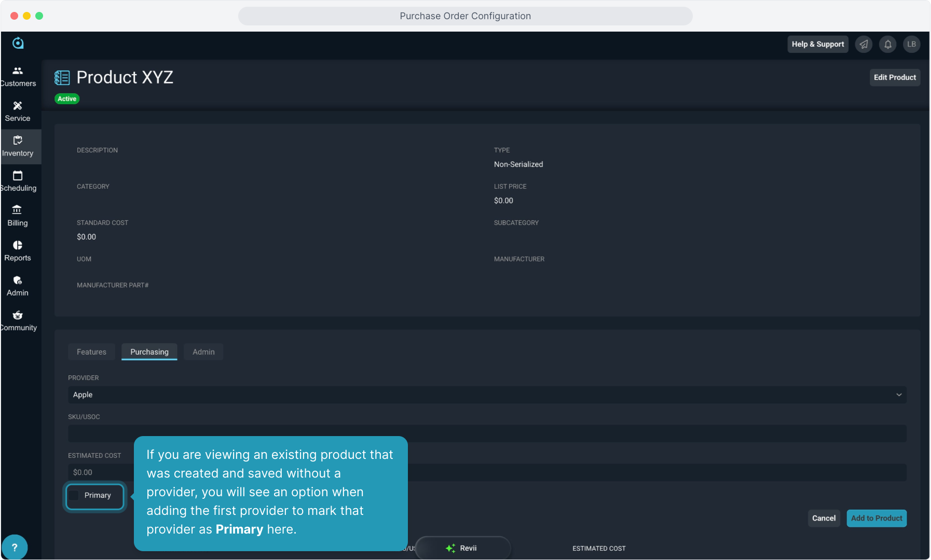Click the SKU/USOC input field
Image resolution: width=931 pixels, height=560 pixels.
(487, 433)
